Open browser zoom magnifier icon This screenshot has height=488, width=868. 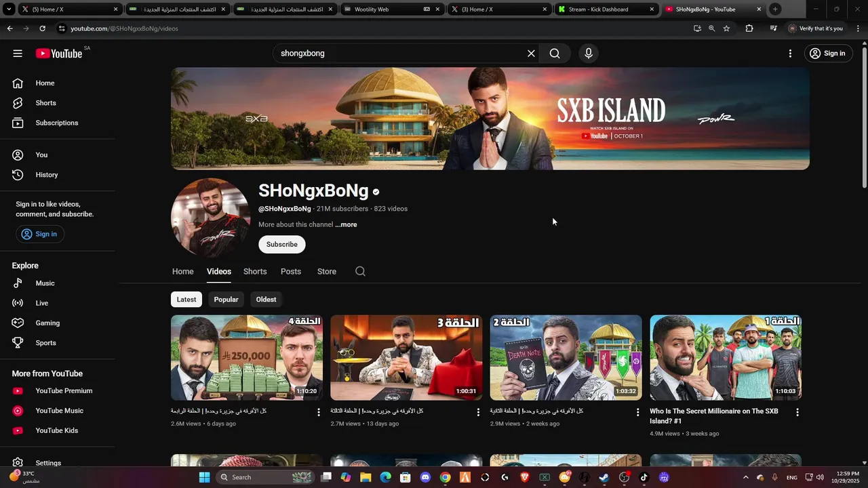click(x=711, y=28)
